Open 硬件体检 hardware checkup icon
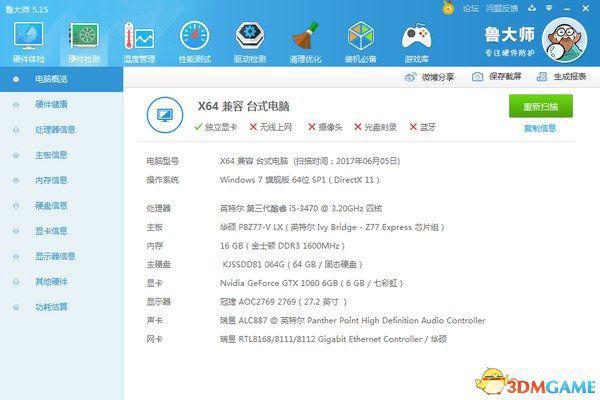 point(29,43)
